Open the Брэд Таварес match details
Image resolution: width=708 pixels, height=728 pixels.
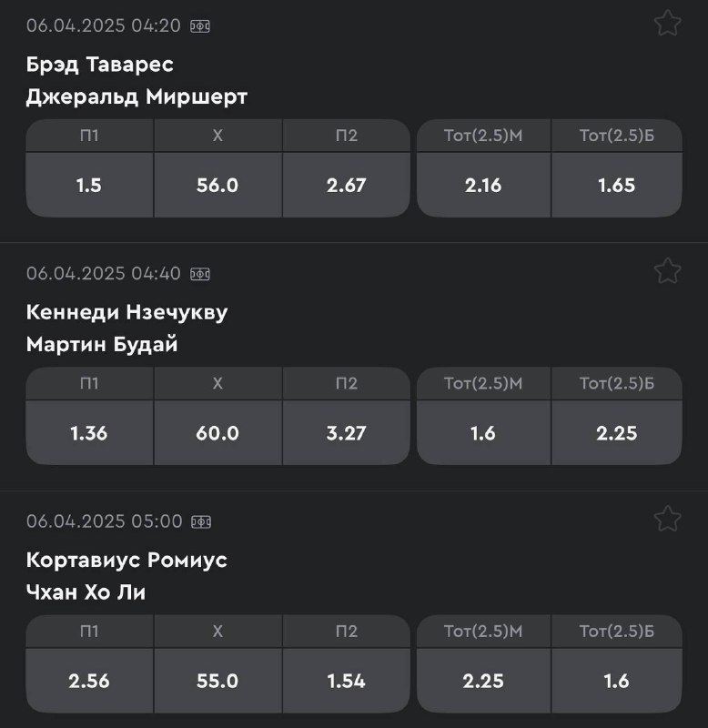point(100,64)
